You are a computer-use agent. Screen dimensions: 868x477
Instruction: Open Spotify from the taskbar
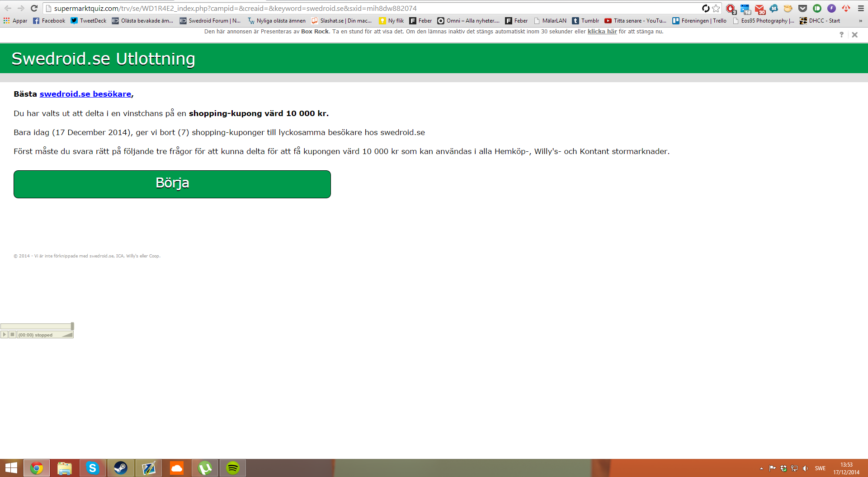click(233, 468)
